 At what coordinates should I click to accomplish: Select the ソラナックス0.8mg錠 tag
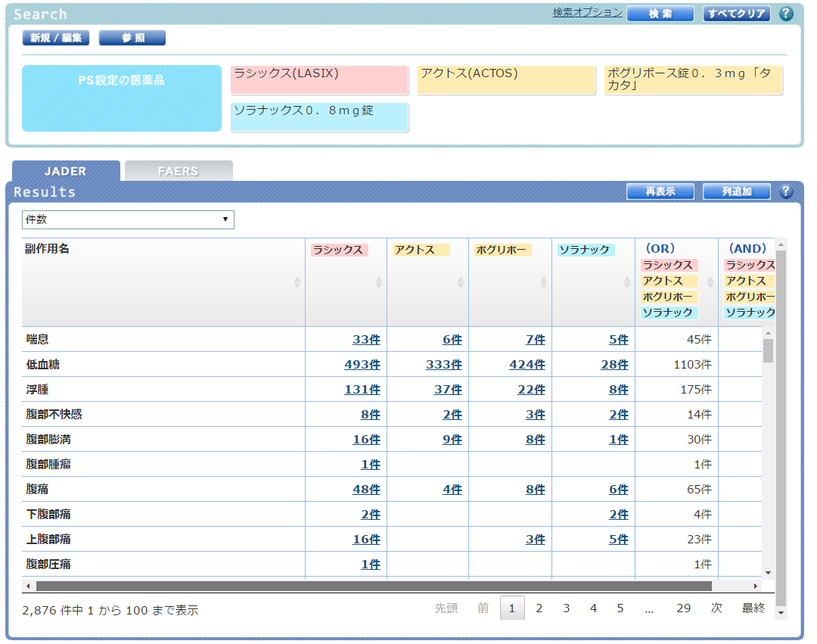click(319, 117)
